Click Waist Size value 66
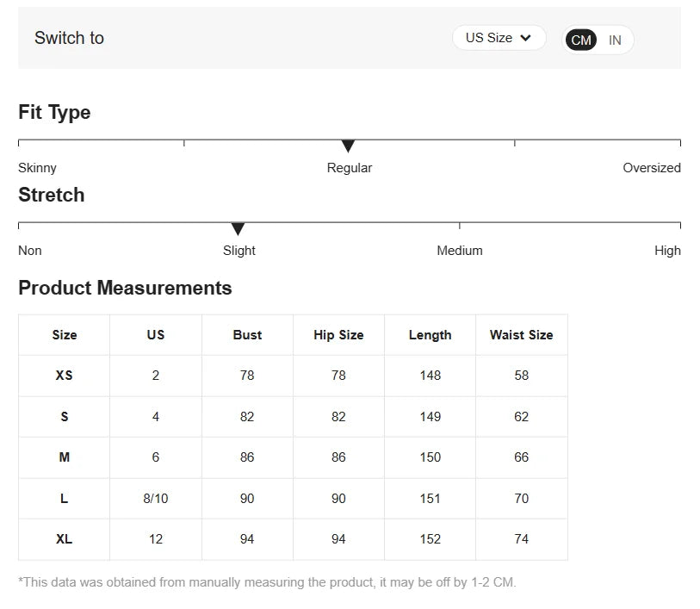This screenshot has height=609, width=700. tap(522, 457)
